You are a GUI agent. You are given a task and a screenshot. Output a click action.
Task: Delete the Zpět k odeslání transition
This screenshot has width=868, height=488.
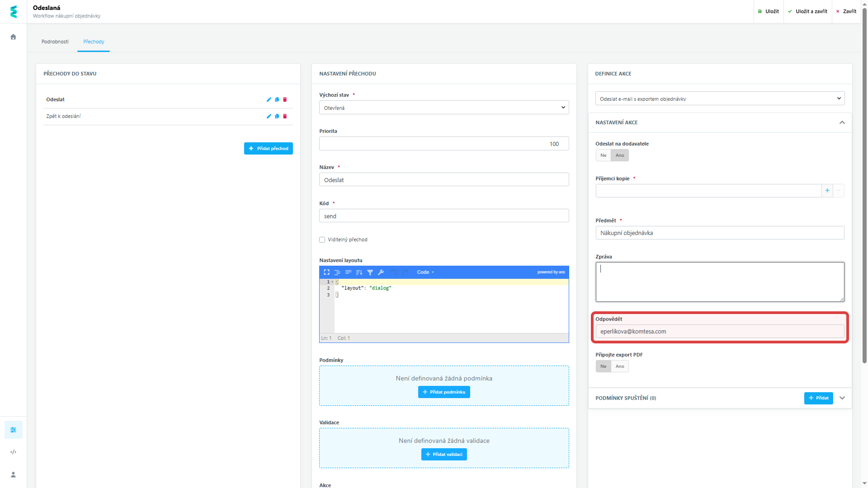coord(285,116)
